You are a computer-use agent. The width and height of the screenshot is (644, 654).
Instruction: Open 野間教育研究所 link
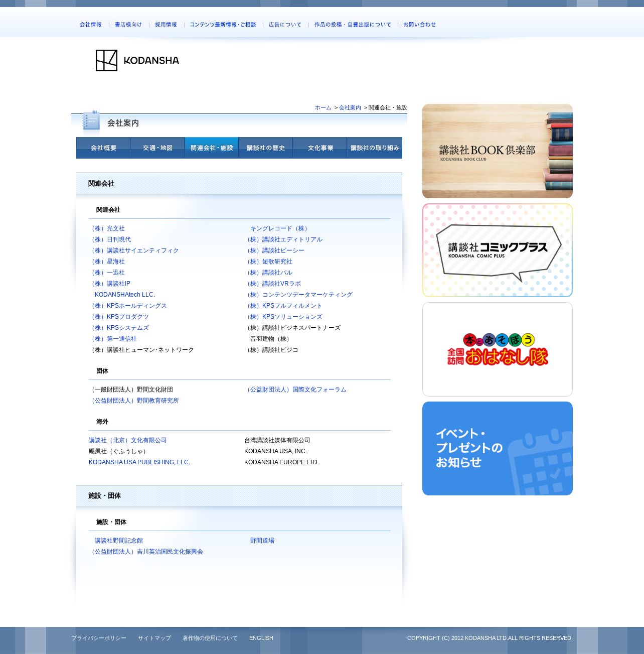134,401
